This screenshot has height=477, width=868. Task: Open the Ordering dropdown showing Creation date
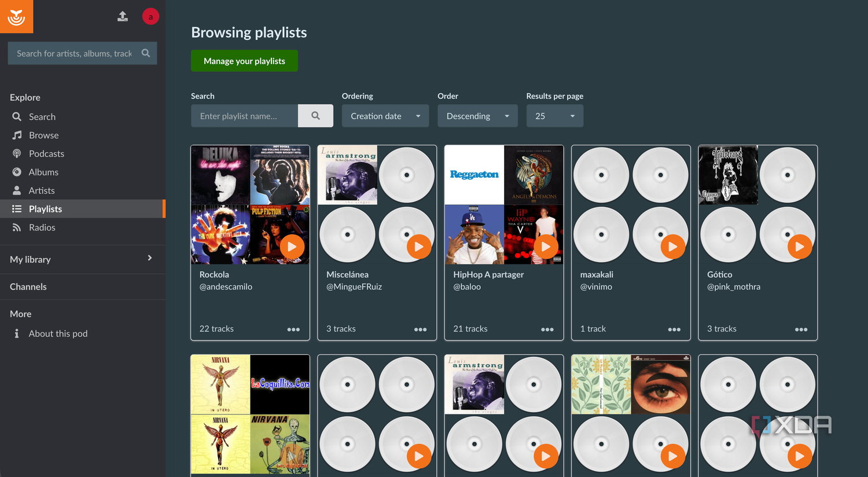click(x=385, y=116)
